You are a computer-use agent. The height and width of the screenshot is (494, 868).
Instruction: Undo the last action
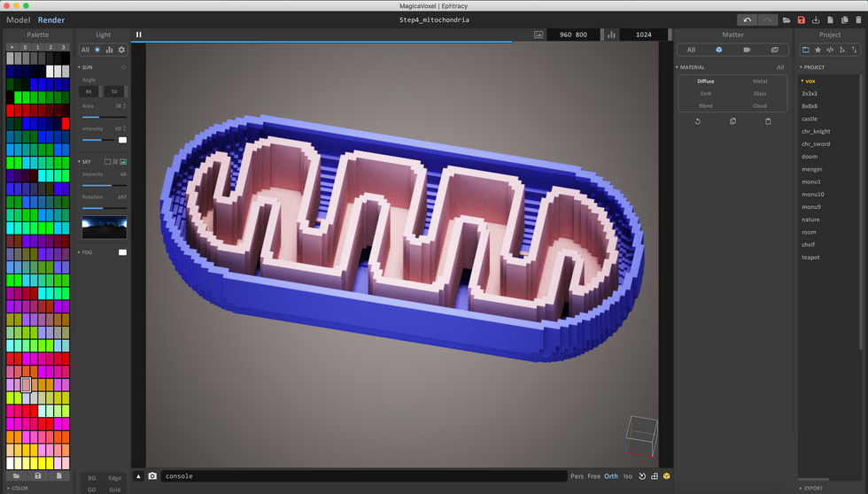[747, 19]
